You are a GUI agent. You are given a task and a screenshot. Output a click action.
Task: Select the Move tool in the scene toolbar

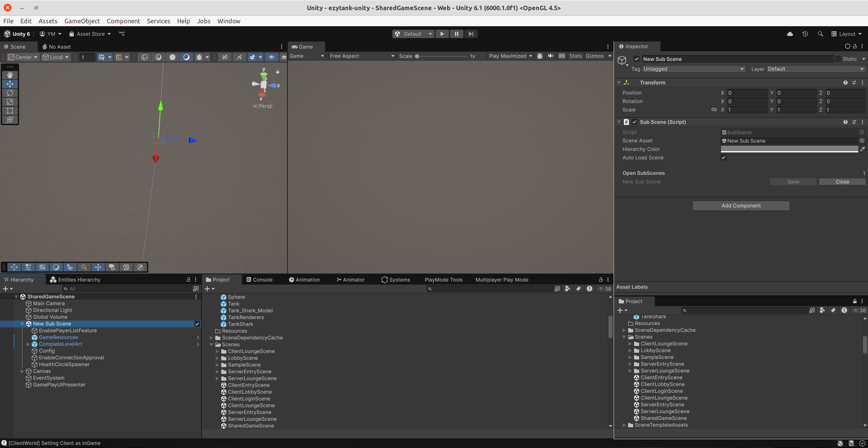(x=10, y=84)
